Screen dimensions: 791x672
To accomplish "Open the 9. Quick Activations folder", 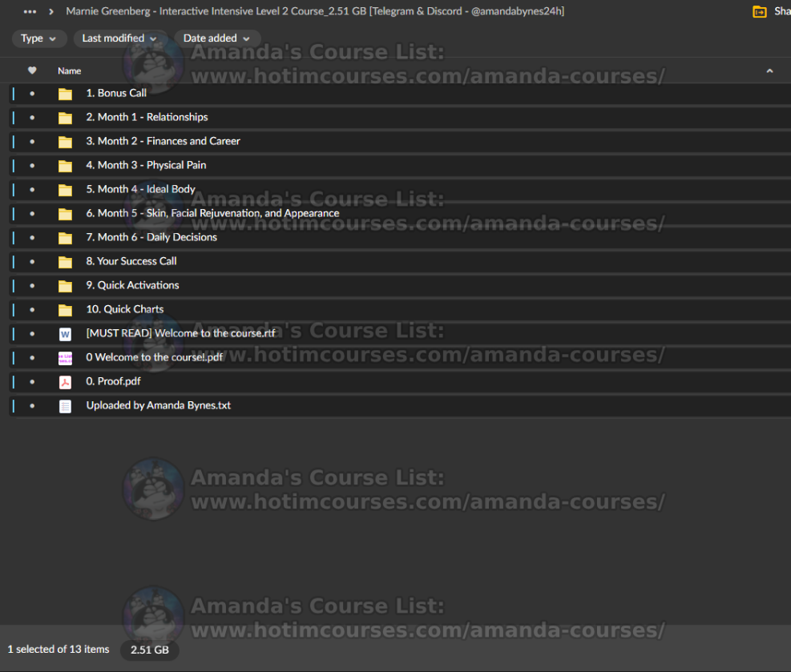I will click(x=132, y=285).
